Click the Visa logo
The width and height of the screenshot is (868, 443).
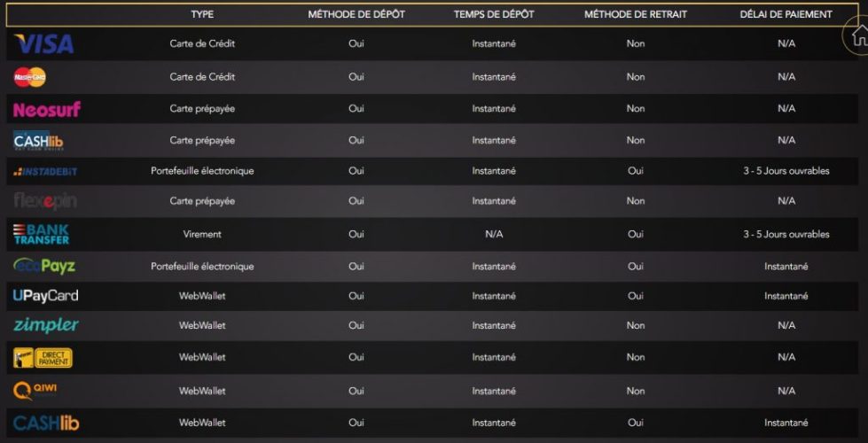tap(43, 43)
